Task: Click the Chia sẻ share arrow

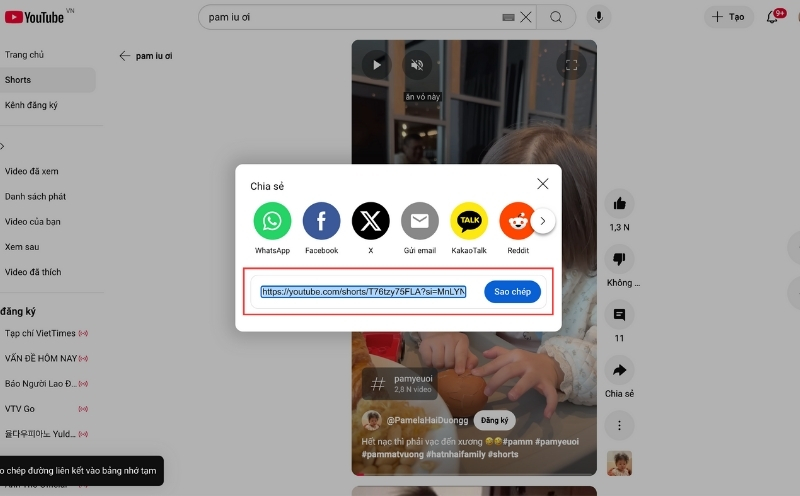Action: pyautogui.click(x=619, y=370)
